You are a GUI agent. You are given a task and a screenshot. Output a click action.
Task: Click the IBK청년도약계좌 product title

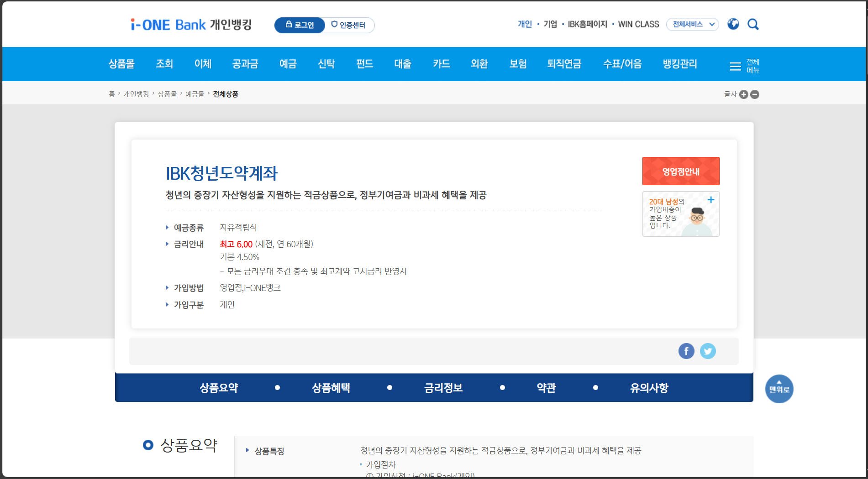(x=221, y=173)
